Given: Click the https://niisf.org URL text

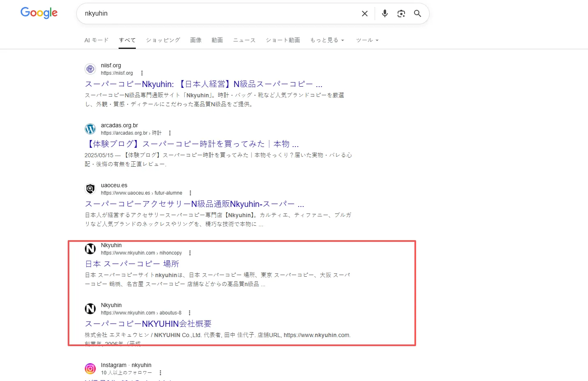Looking at the screenshot, I should [x=117, y=73].
